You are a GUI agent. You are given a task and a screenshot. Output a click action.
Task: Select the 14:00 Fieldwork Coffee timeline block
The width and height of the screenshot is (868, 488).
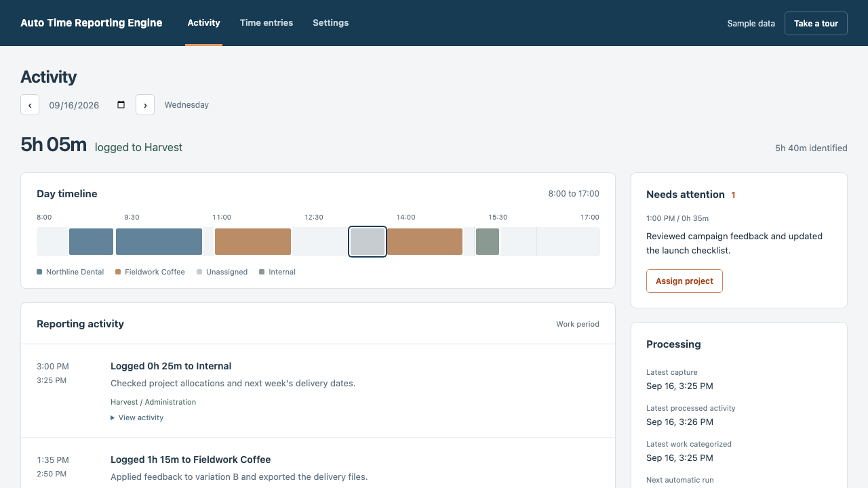(x=425, y=242)
